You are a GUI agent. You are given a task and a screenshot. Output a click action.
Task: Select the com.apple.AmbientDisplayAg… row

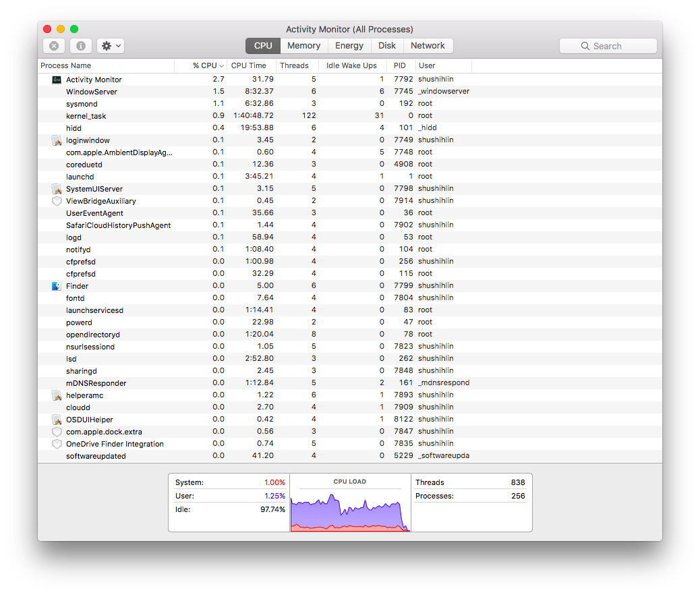[x=349, y=152]
